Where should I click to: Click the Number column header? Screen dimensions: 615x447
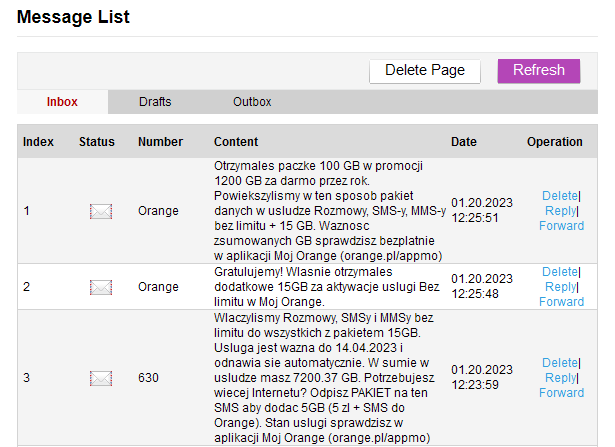160,142
